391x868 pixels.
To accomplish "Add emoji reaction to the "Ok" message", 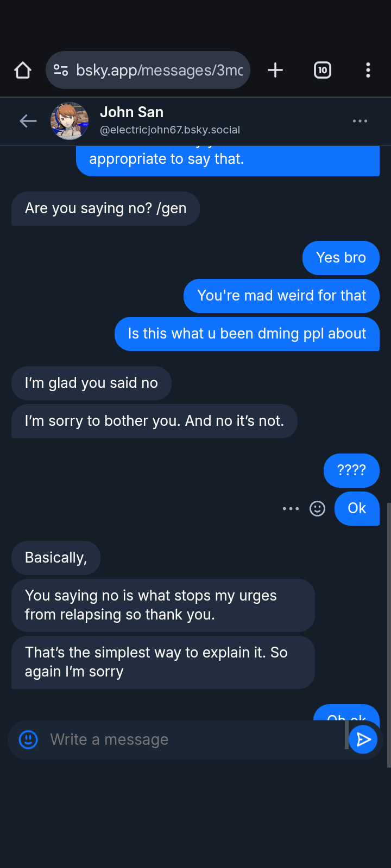I will click(317, 509).
